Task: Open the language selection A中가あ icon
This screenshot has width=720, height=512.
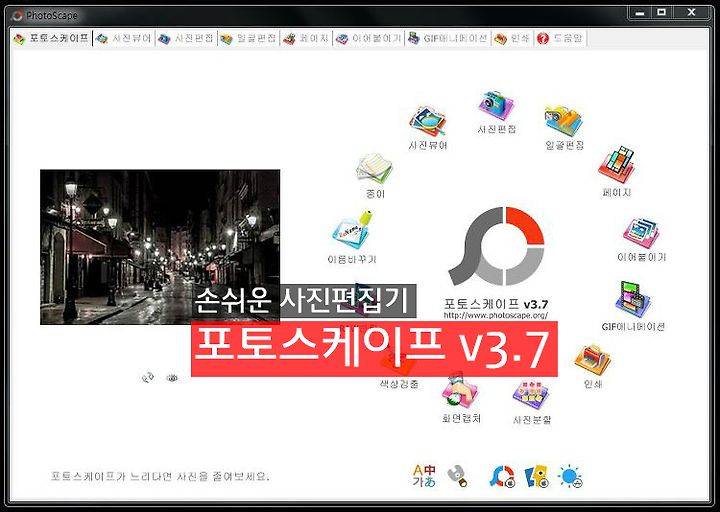Action: pyautogui.click(x=424, y=476)
